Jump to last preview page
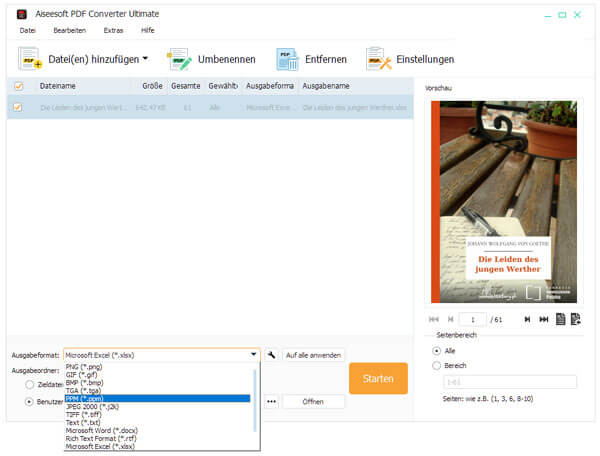Viewport: 600px width, 456px height. [544, 319]
